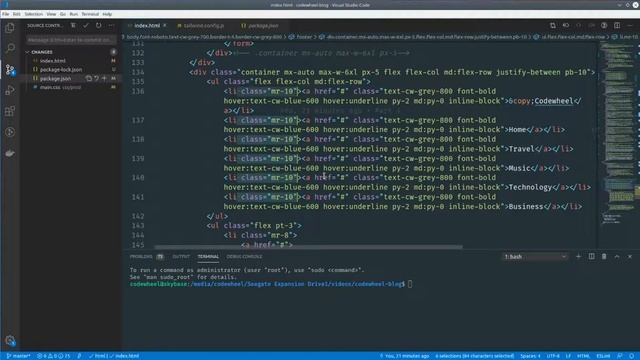Click the master branch in status bar
640x360 pixels.
pos(18,356)
